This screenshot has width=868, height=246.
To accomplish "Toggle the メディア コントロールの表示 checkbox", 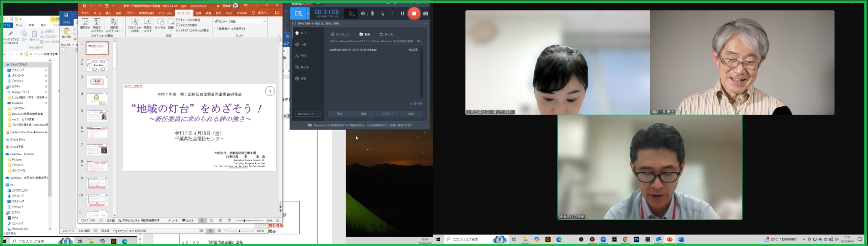I will 178,30.
